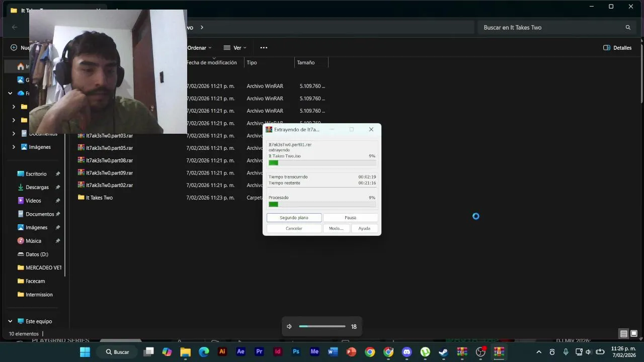Click Segundo plano in the WinRAR dialog
The image size is (644, 362).
click(294, 218)
